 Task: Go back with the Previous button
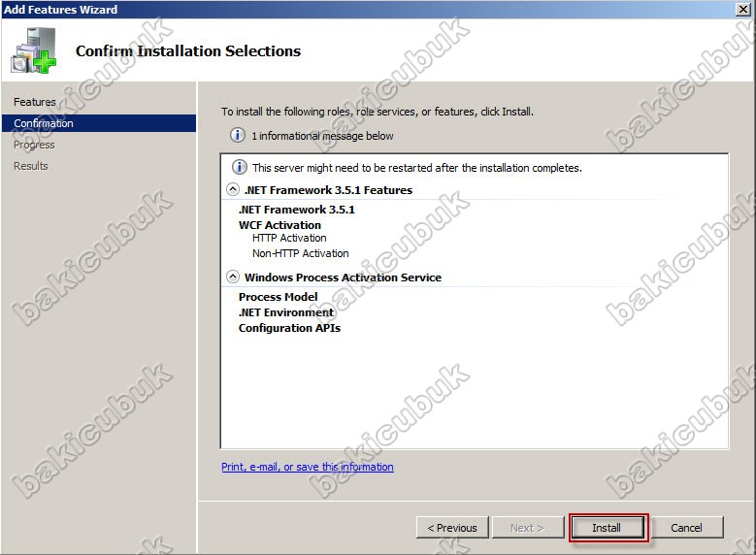tap(452, 528)
